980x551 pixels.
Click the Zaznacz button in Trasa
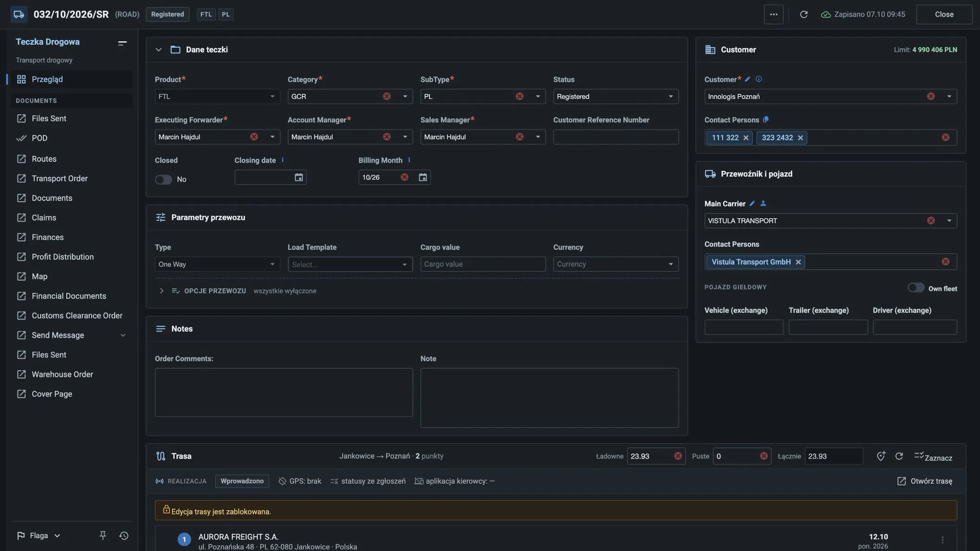tap(933, 457)
